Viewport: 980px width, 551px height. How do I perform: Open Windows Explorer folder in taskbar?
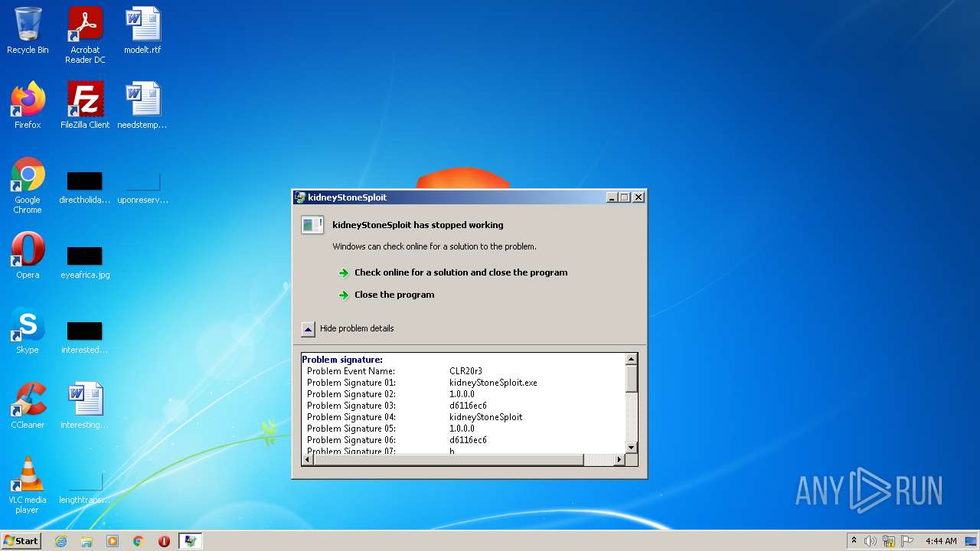point(87,541)
